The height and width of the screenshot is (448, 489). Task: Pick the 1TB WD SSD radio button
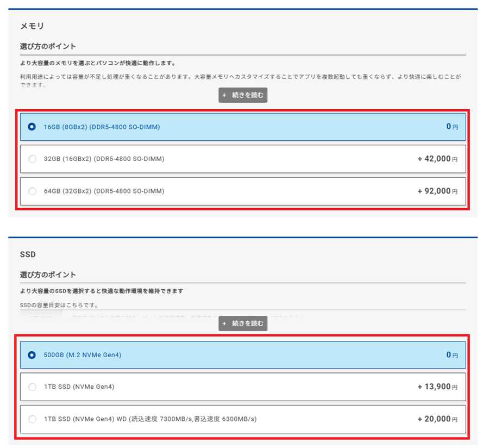tap(32, 419)
